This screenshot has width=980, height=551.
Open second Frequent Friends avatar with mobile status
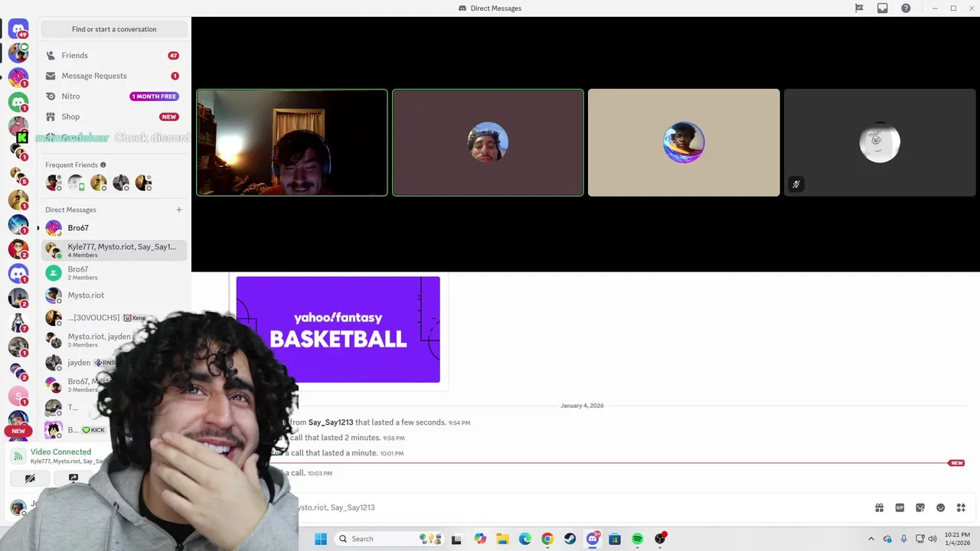pos(76,182)
